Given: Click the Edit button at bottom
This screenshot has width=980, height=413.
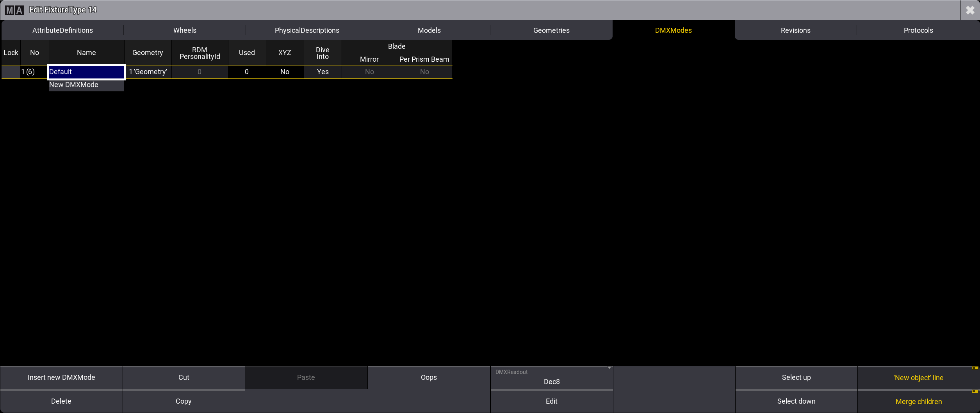Looking at the screenshot, I should tap(551, 401).
